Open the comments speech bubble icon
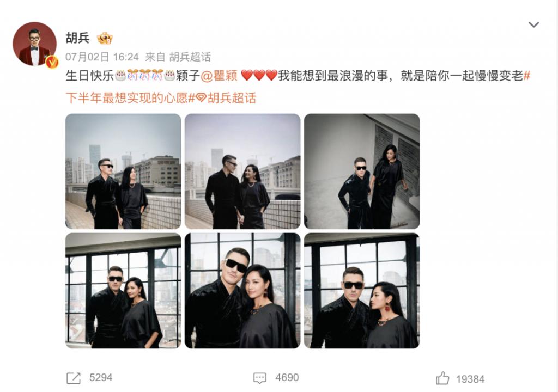 tap(260, 378)
